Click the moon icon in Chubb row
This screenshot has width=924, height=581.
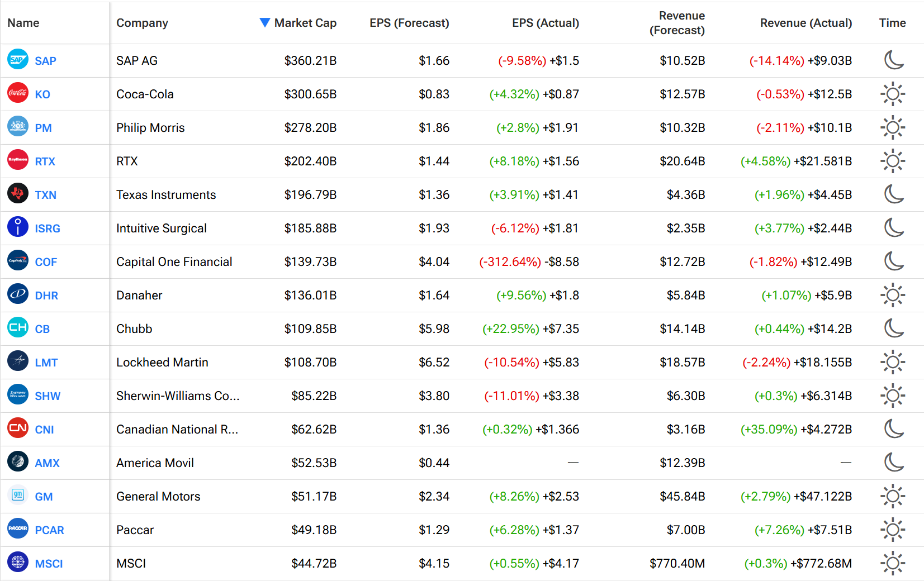[x=893, y=328]
